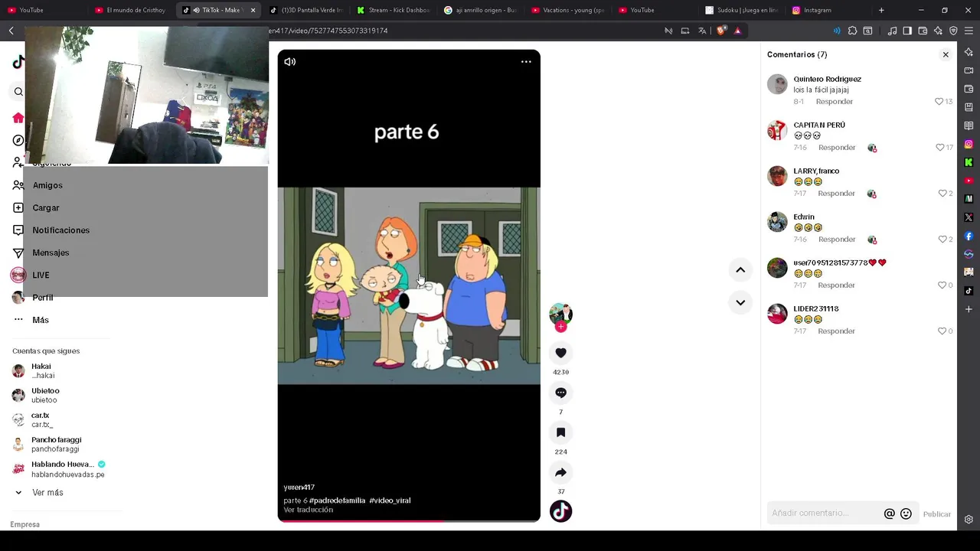This screenshot has height=551, width=980.
Task: Open the #video_viral hashtag
Action: click(390, 500)
